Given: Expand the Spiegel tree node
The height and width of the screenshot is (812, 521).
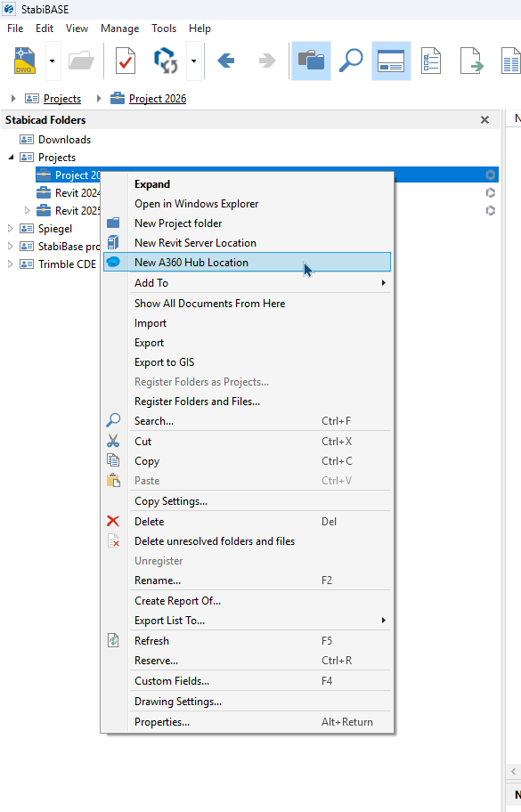Looking at the screenshot, I should tap(11, 228).
